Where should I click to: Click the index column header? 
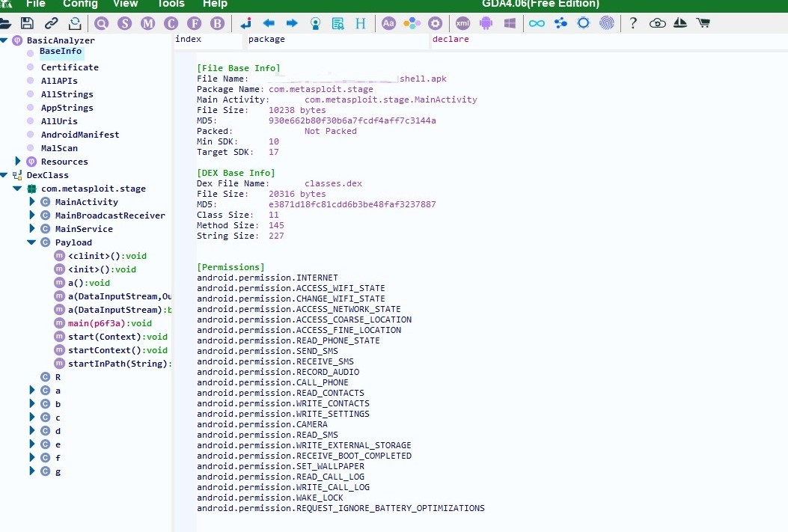point(207,39)
